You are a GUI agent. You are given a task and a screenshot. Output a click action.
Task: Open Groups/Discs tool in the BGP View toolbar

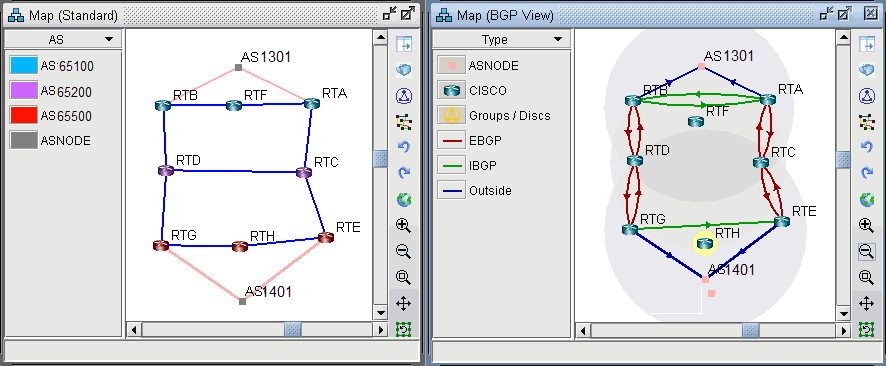click(866, 96)
